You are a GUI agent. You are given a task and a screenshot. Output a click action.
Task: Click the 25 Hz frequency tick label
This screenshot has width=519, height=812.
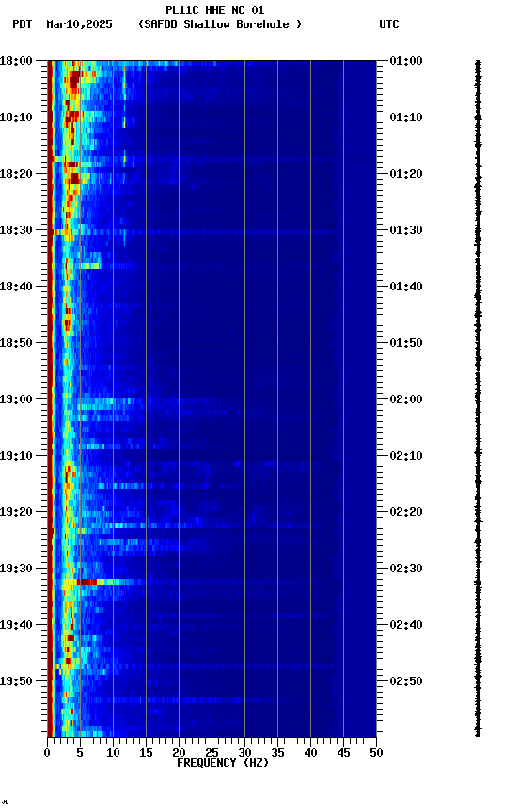212,753
